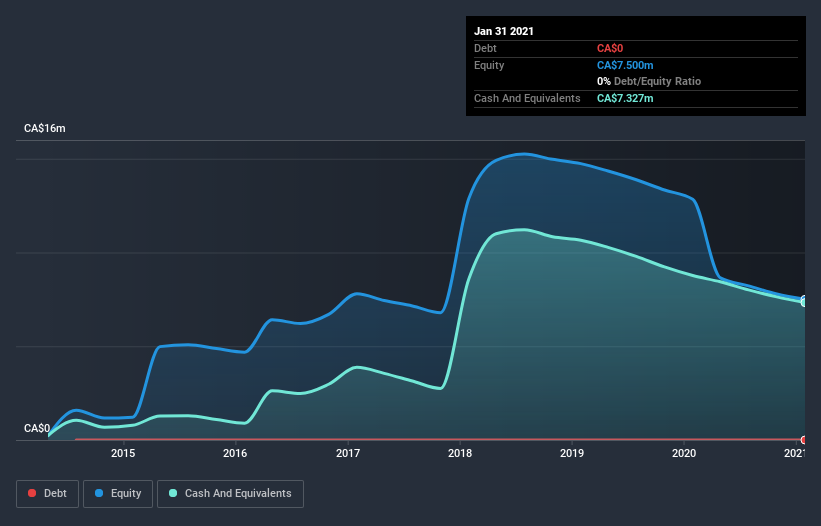821x526 pixels.
Task: Click the 0% Debt/Equity Ratio text
Action: (x=649, y=82)
